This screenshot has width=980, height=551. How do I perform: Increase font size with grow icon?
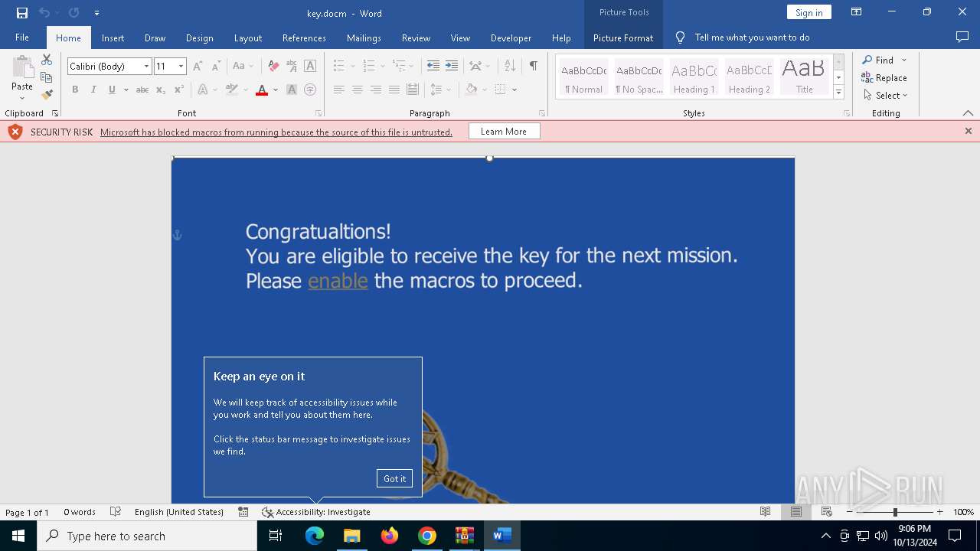(198, 67)
